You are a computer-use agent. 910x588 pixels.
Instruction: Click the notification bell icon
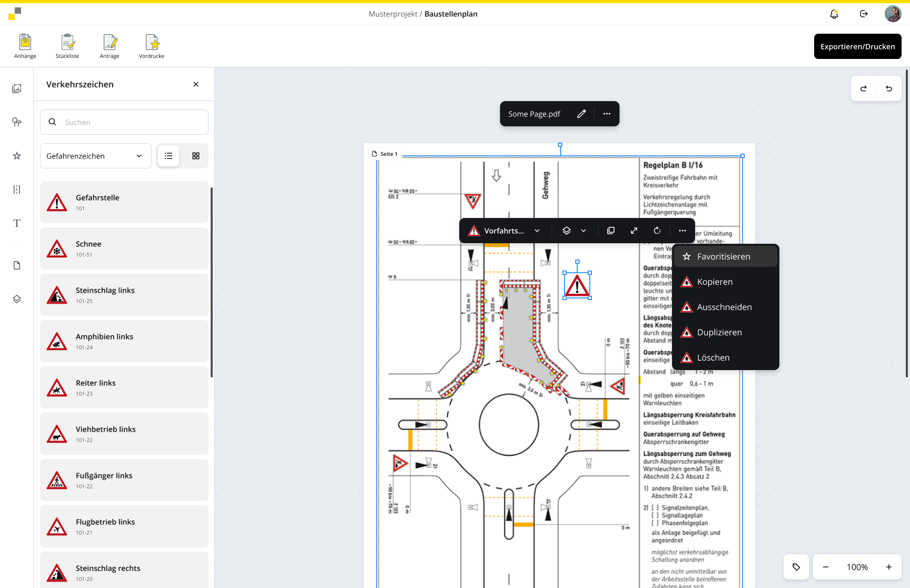[x=834, y=14]
